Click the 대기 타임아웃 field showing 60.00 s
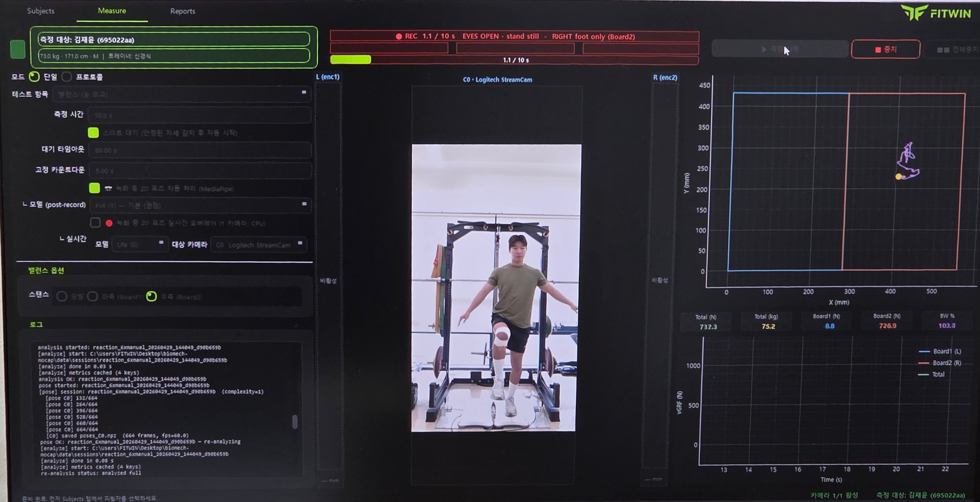Screen dimensions: 980x502 click(200, 150)
